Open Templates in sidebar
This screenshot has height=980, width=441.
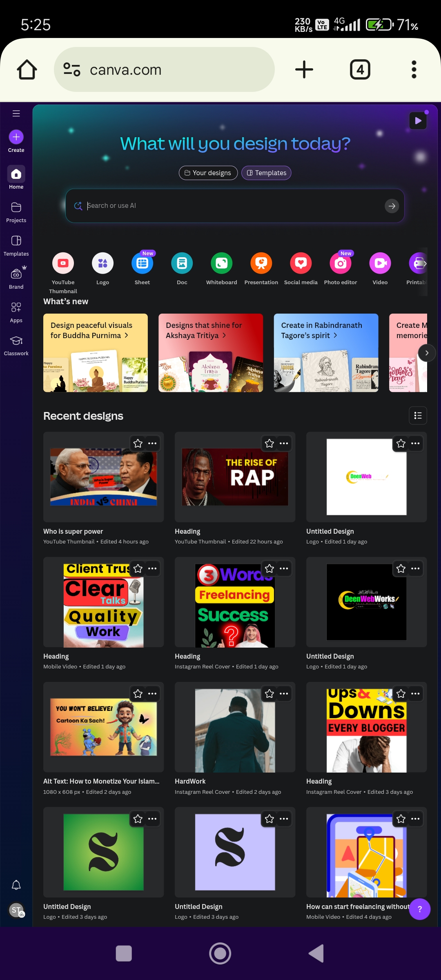pyautogui.click(x=16, y=245)
